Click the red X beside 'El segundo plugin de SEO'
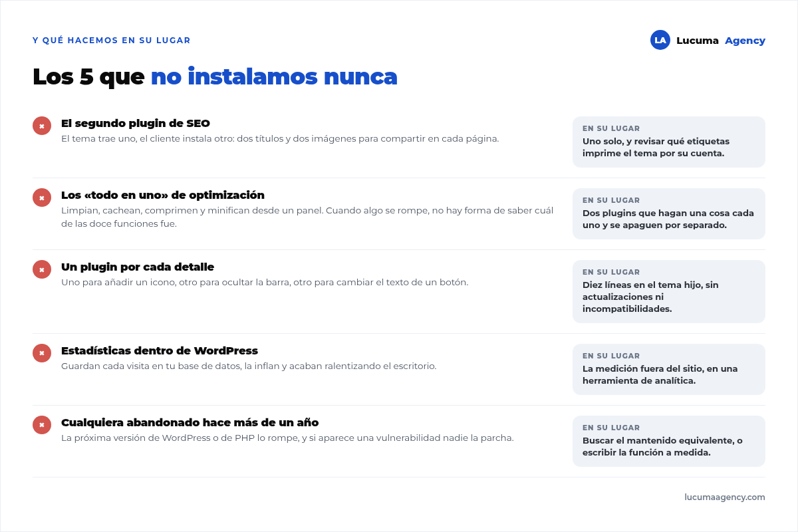798x532 pixels. tap(42, 126)
